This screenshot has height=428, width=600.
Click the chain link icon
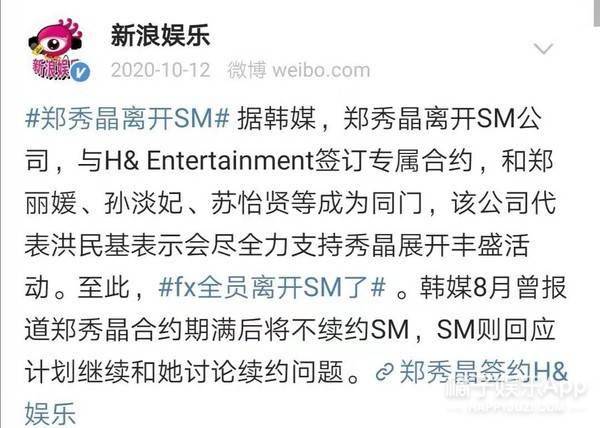[385, 372]
